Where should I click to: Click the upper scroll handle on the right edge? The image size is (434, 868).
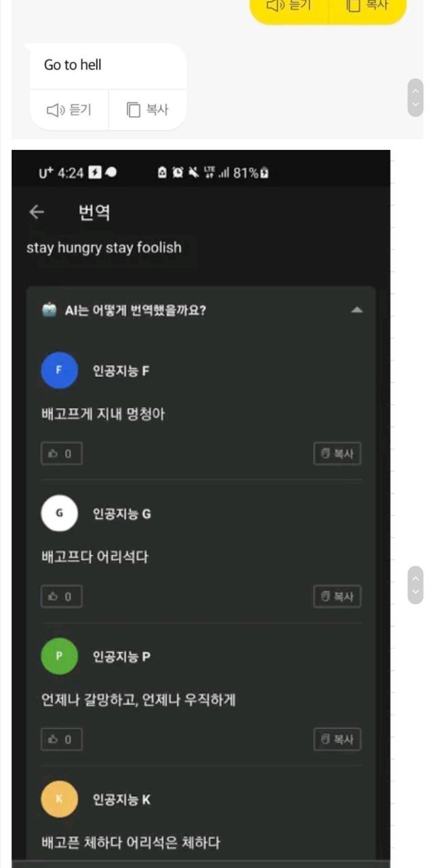416,98
